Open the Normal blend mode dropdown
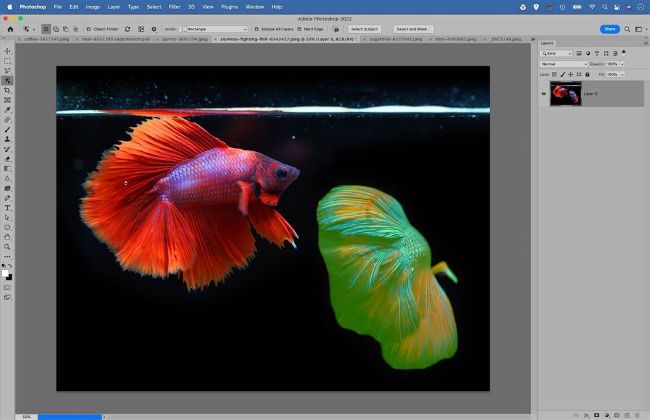The height and width of the screenshot is (420, 650). (565, 64)
